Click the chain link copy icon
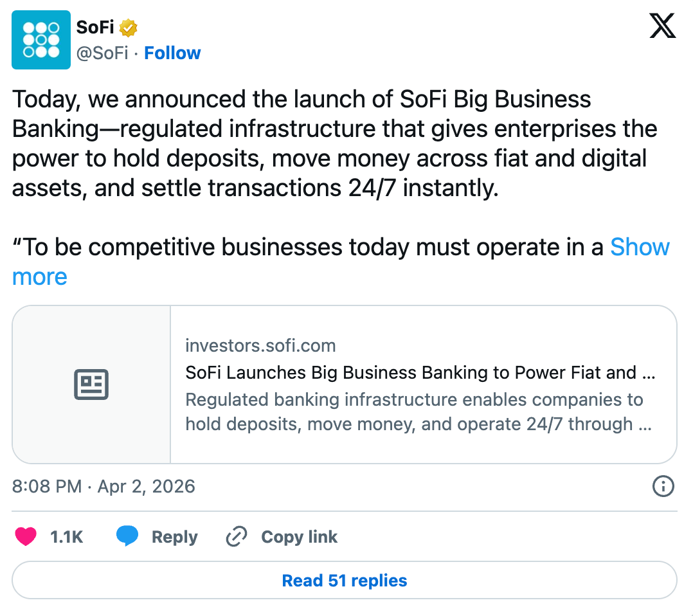This screenshot has width=693, height=616. tap(237, 537)
